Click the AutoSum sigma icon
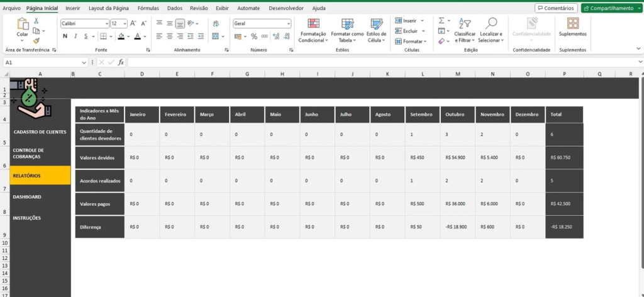Image resolution: width=644 pixels, height=297 pixels. (441, 21)
